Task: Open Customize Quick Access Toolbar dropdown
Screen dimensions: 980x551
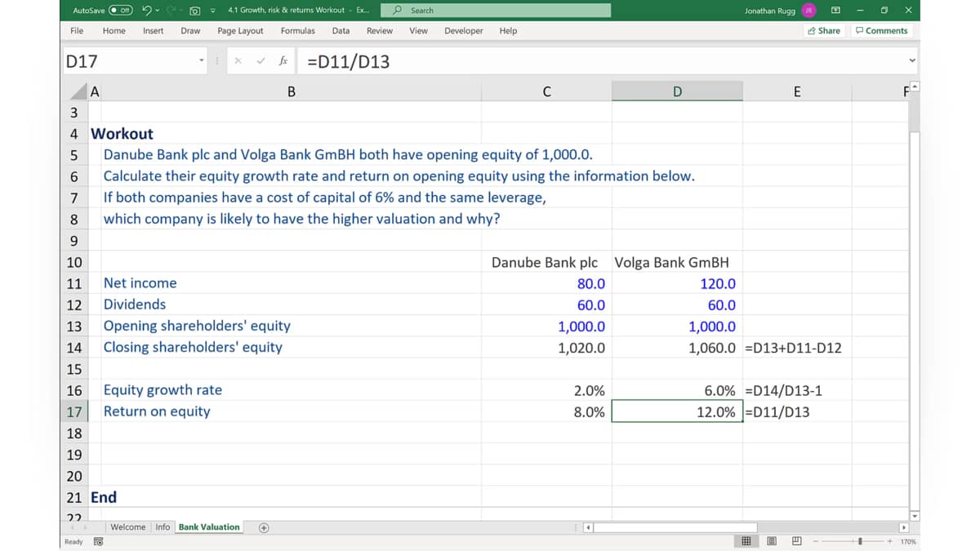Action: click(x=212, y=11)
